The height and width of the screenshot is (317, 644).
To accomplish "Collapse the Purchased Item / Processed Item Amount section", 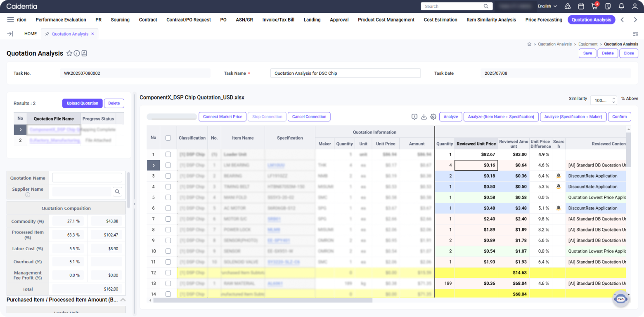I will coord(123,300).
